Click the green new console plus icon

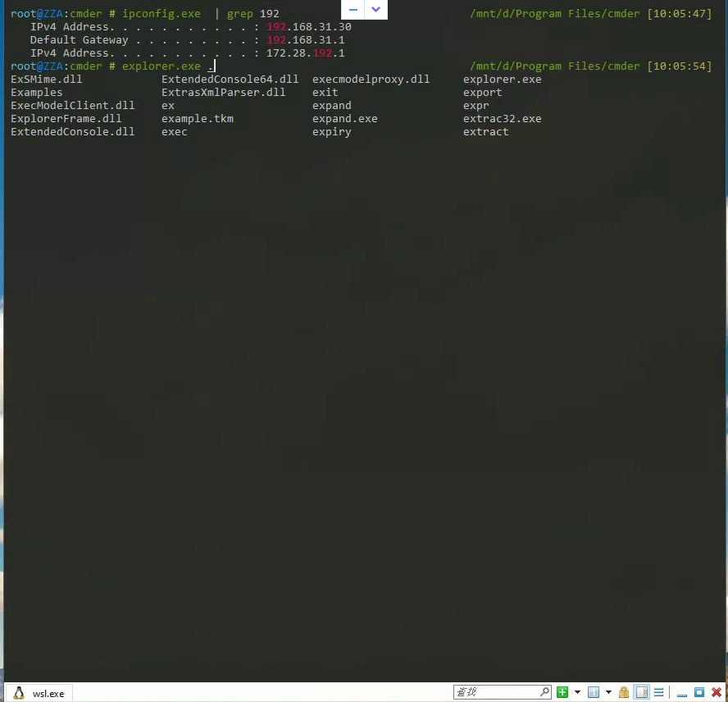pos(562,692)
